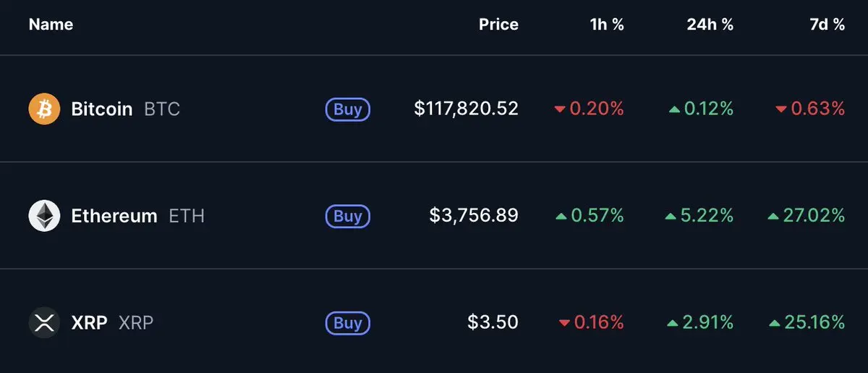Click Bitcoin's red 7d down arrow
The image size is (868, 373).
[780, 109]
